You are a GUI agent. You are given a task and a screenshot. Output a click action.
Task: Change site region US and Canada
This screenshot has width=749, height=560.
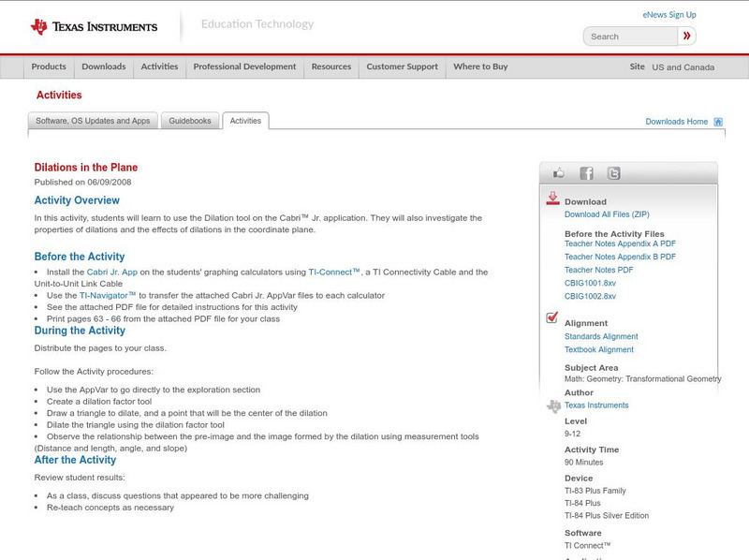point(683,67)
